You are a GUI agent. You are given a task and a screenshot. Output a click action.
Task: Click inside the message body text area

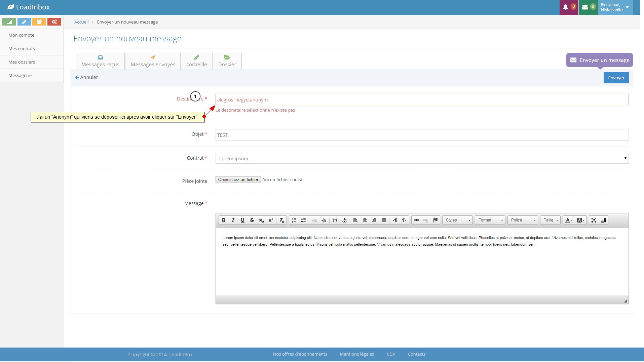tap(422, 262)
